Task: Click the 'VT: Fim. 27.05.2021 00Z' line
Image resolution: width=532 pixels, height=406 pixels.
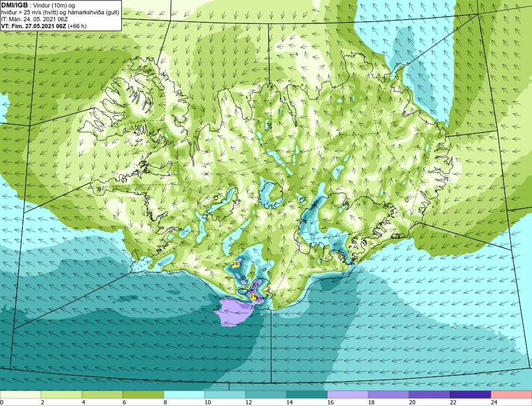Action: (x=34, y=26)
